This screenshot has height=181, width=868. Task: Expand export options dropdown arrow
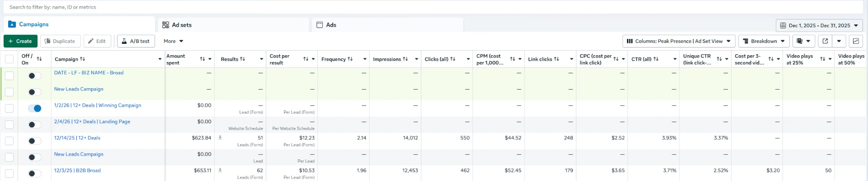click(x=839, y=41)
